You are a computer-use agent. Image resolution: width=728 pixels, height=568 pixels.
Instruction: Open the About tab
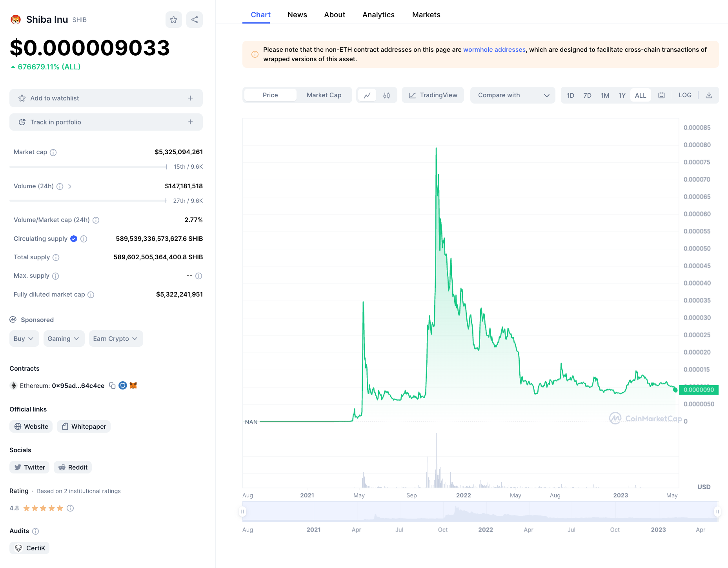(335, 15)
